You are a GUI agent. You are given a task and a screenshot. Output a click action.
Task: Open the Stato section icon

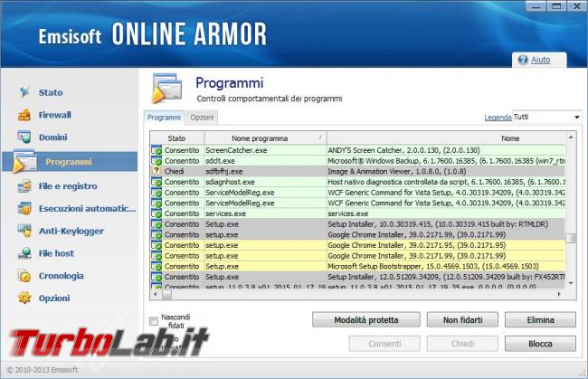pyautogui.click(x=24, y=92)
